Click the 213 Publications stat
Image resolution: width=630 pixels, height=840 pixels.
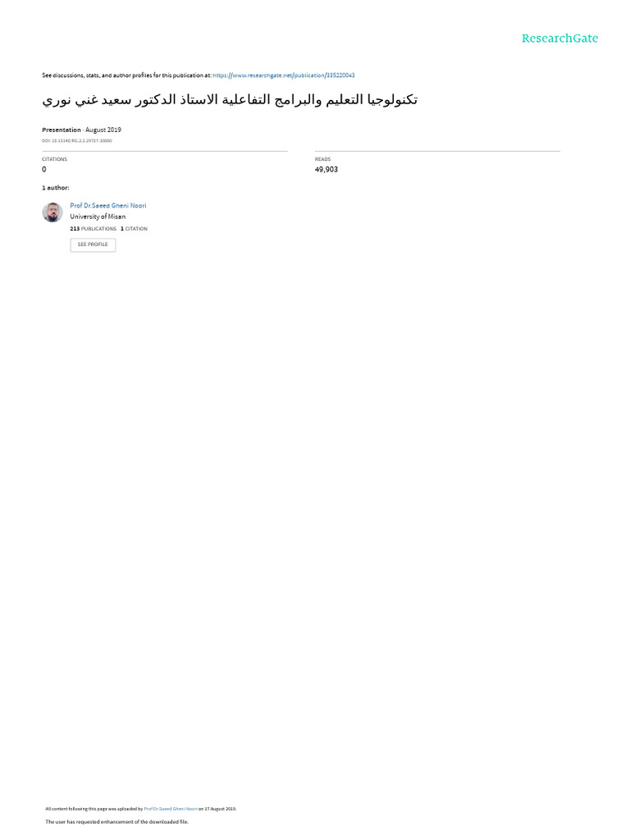(x=94, y=229)
